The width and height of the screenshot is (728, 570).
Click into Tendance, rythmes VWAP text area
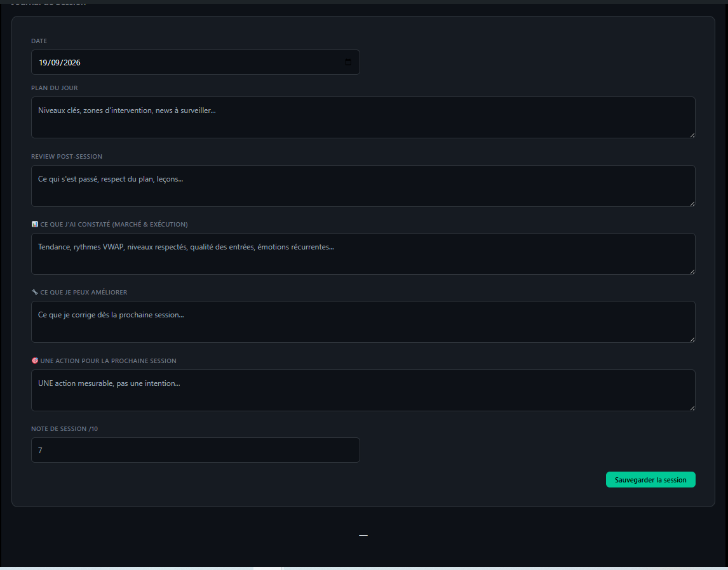363,254
